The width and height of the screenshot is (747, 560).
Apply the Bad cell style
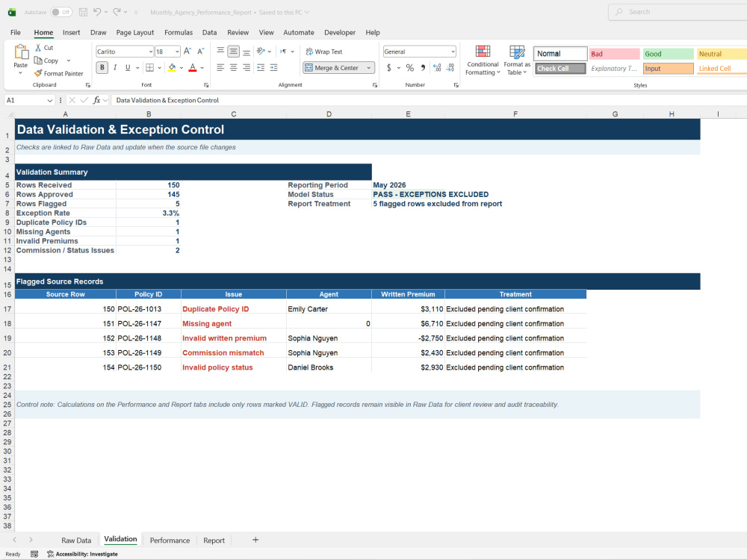click(x=614, y=54)
